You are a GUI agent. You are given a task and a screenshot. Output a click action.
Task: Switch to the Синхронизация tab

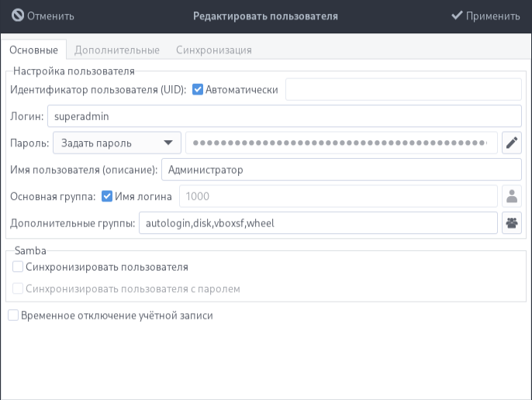point(213,50)
